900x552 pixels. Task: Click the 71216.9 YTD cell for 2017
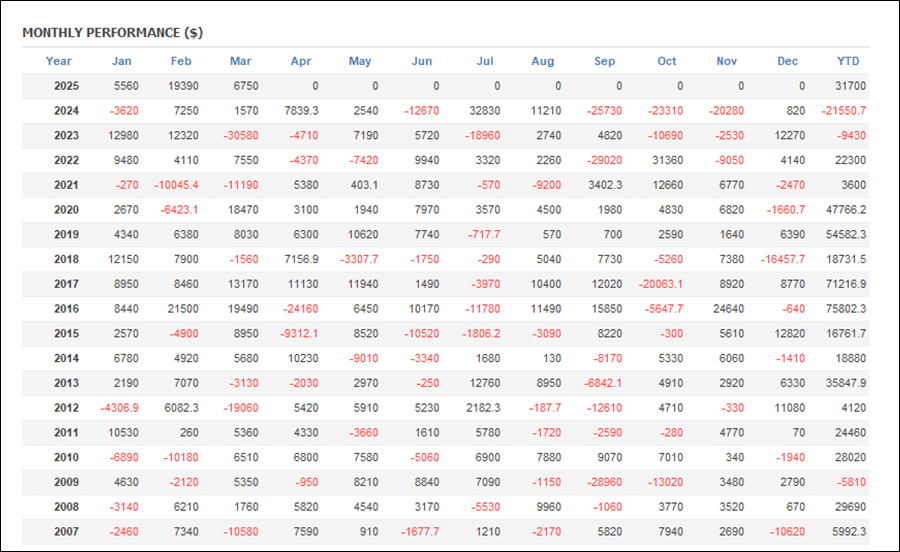846,283
